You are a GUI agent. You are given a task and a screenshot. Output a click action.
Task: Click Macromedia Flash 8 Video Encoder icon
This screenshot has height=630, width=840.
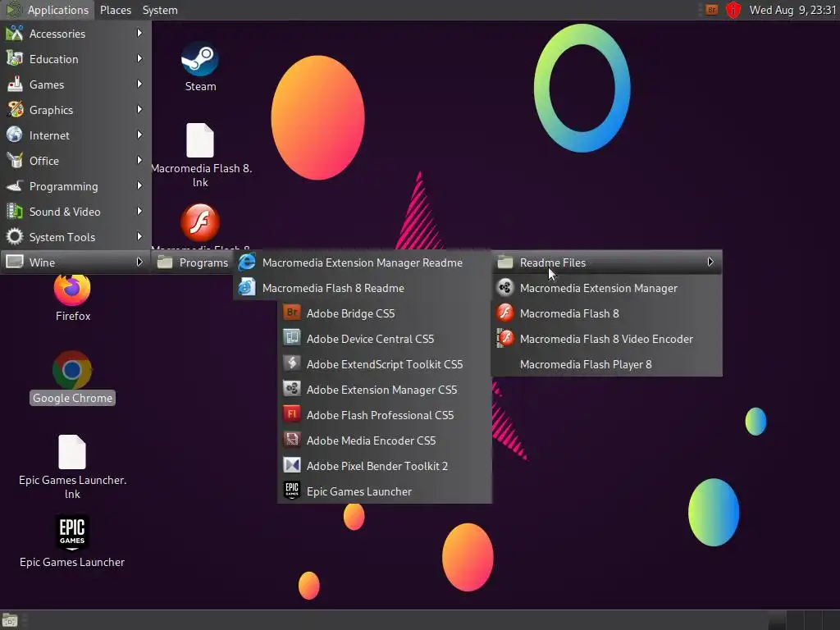pyautogui.click(x=505, y=338)
